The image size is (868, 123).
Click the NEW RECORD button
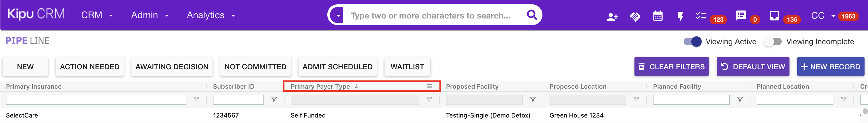tap(831, 67)
